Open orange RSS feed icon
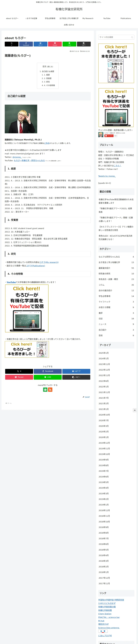The height and width of the screenshot is (644, 138). tap(50, 390)
